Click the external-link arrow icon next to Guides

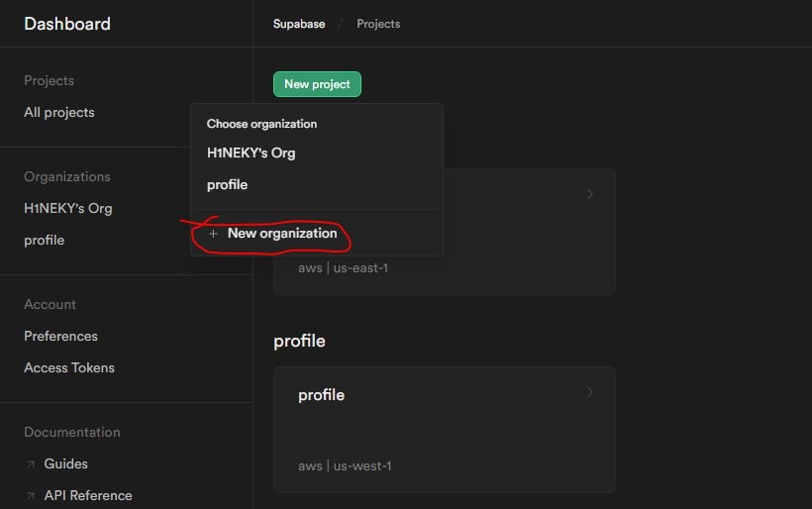click(x=30, y=463)
